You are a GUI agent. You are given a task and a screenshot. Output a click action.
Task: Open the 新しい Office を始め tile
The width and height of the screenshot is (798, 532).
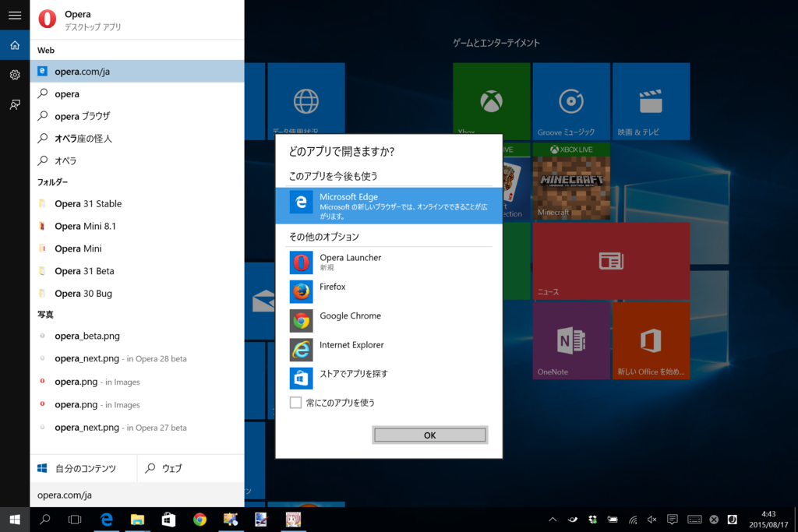pos(651,340)
